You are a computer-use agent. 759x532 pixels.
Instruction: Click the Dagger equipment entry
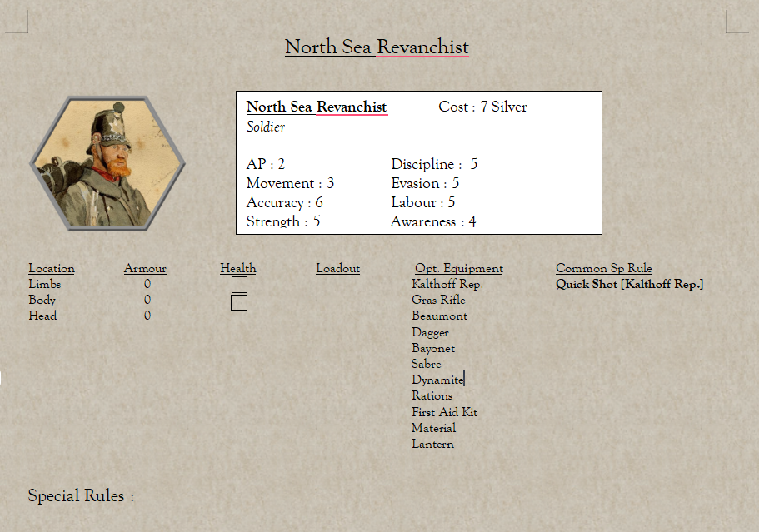(x=430, y=332)
